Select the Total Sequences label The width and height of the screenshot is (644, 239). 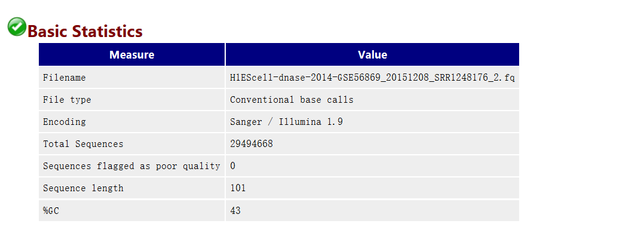(83, 144)
